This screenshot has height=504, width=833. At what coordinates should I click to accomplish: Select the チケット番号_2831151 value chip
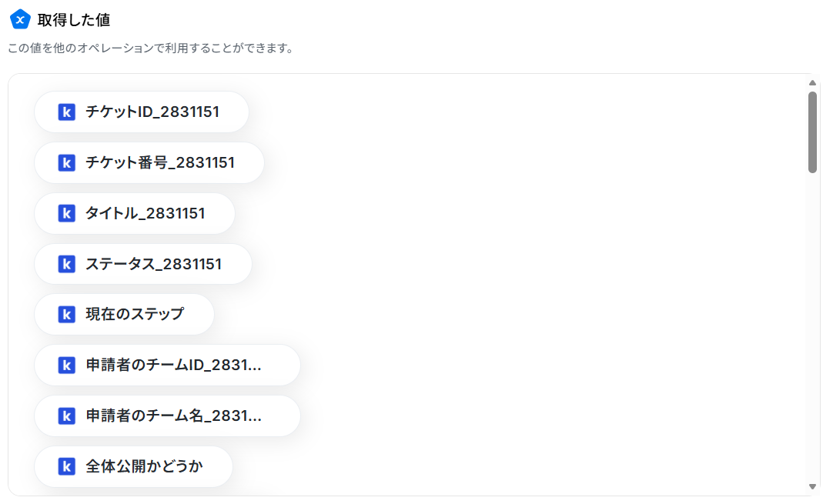pos(149,162)
